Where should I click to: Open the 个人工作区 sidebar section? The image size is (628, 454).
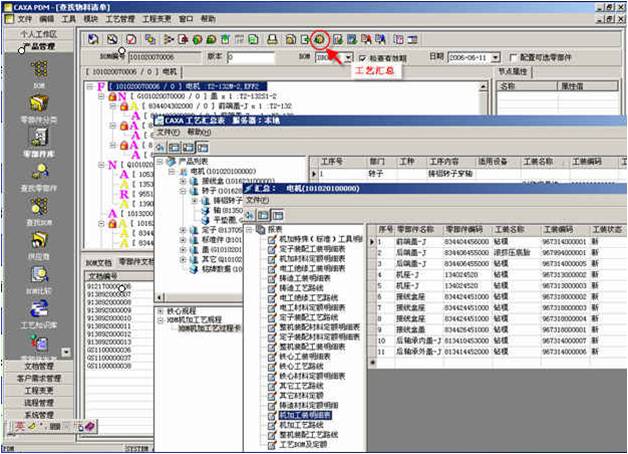[x=39, y=34]
